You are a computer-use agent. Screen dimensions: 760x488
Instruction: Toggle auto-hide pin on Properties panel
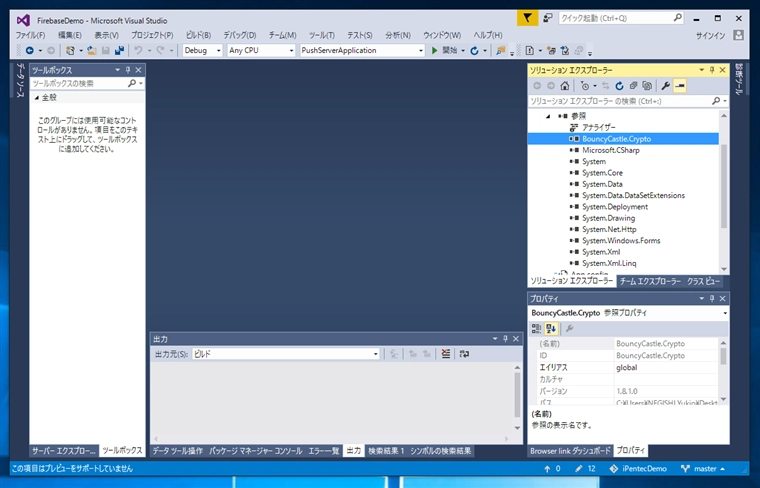click(712, 299)
